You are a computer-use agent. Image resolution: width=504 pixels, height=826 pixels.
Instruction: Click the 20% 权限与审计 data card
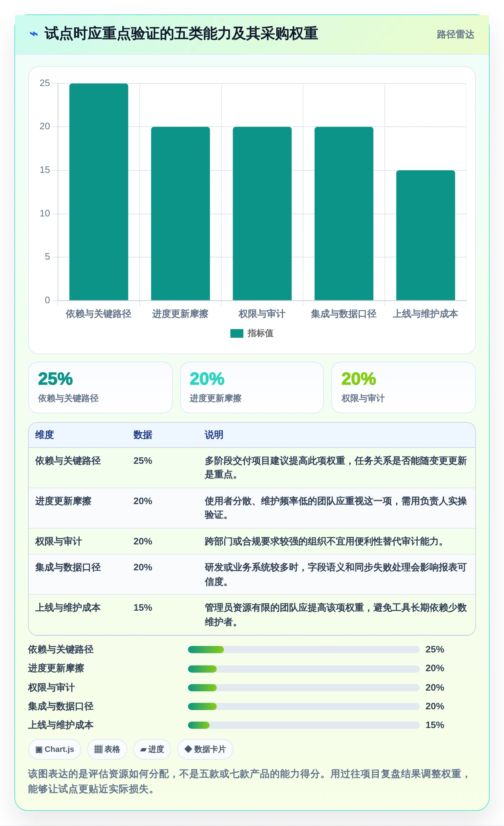tap(404, 387)
